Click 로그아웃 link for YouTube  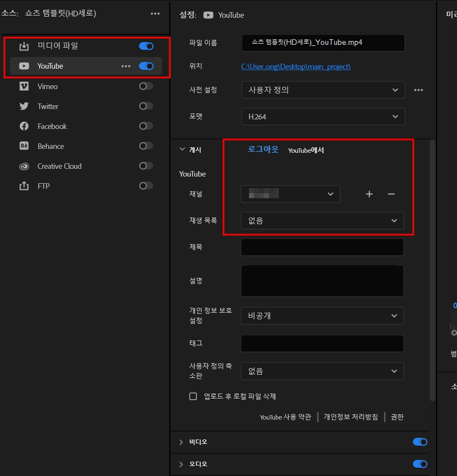coord(263,149)
